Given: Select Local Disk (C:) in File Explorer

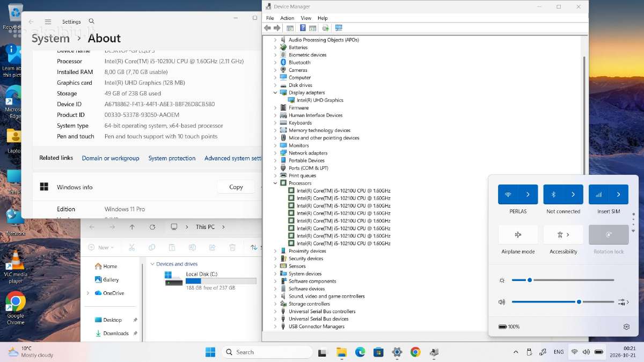Looking at the screenshot, I should click(210, 280).
